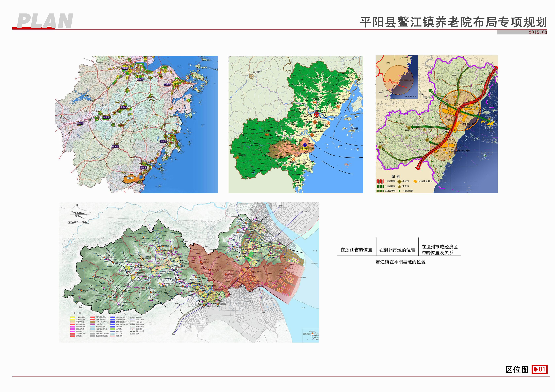The image size is (555, 392).
Task: Click caption 鳌江镇在平阳县域的位置
Action: [x=400, y=262]
